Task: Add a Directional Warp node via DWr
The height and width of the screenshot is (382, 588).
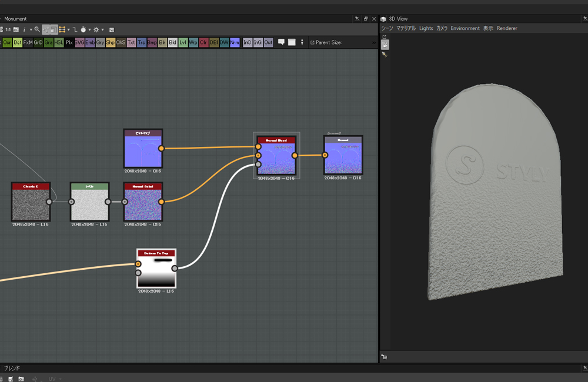Action: 224,42
